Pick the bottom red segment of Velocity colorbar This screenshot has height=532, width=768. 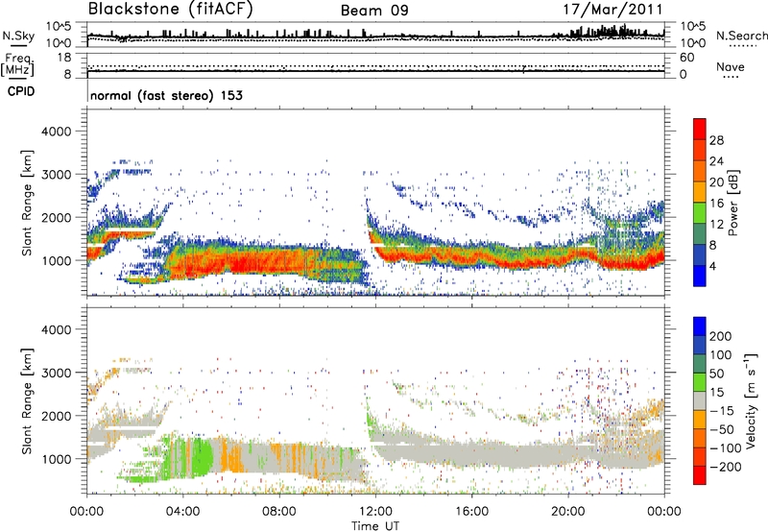pyautogui.click(x=700, y=475)
